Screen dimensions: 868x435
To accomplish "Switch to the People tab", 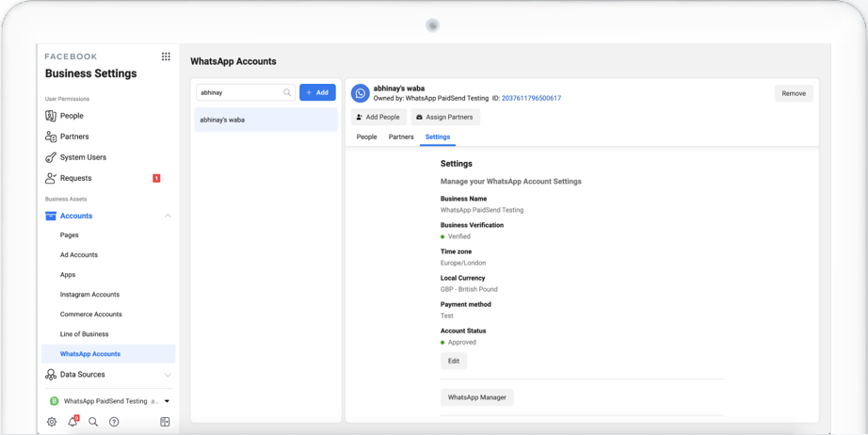I will point(366,137).
